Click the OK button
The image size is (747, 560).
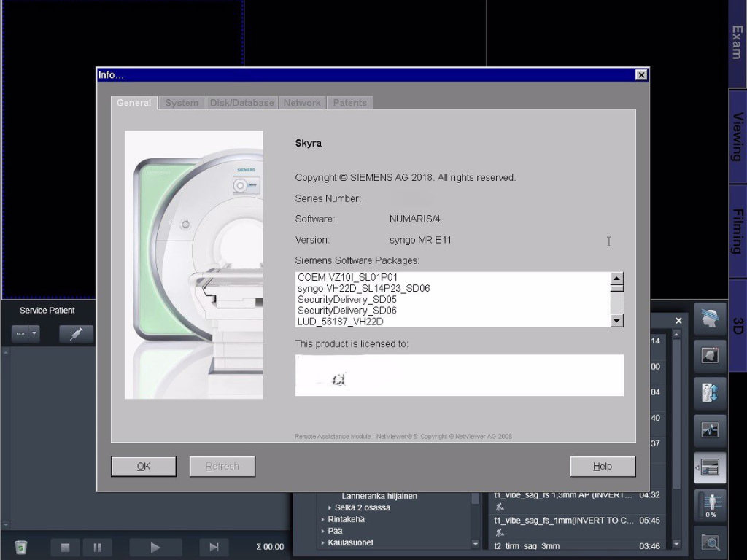[144, 467]
